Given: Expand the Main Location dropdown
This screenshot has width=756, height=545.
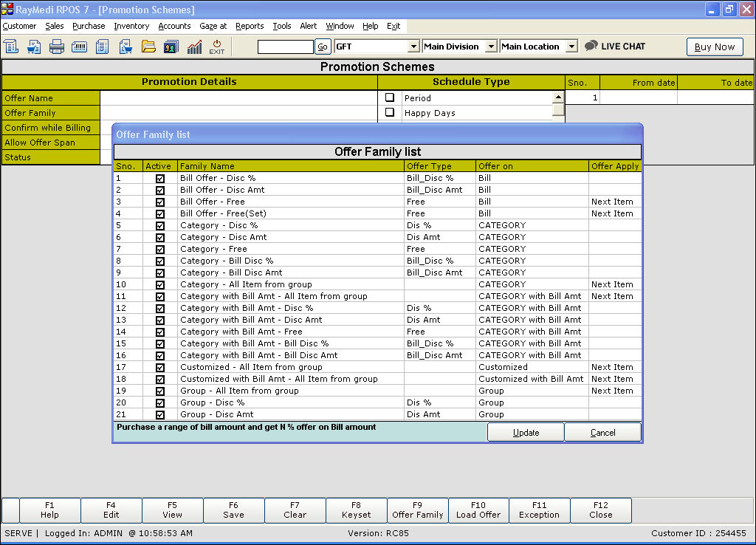Looking at the screenshot, I should coord(571,47).
